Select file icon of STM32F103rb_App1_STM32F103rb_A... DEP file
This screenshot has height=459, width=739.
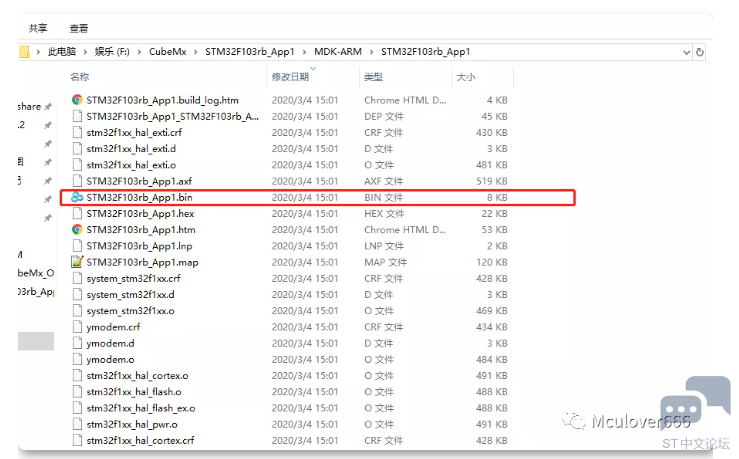point(77,116)
